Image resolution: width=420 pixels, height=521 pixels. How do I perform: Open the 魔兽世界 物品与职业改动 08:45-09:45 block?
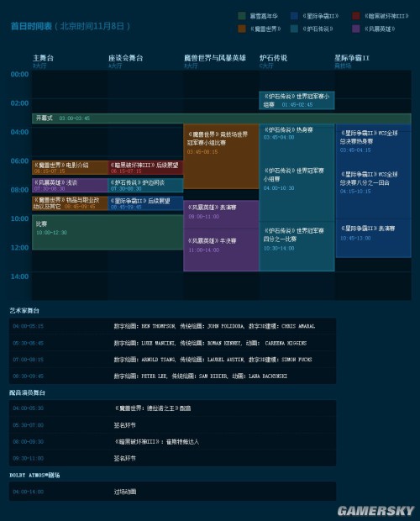pos(70,203)
